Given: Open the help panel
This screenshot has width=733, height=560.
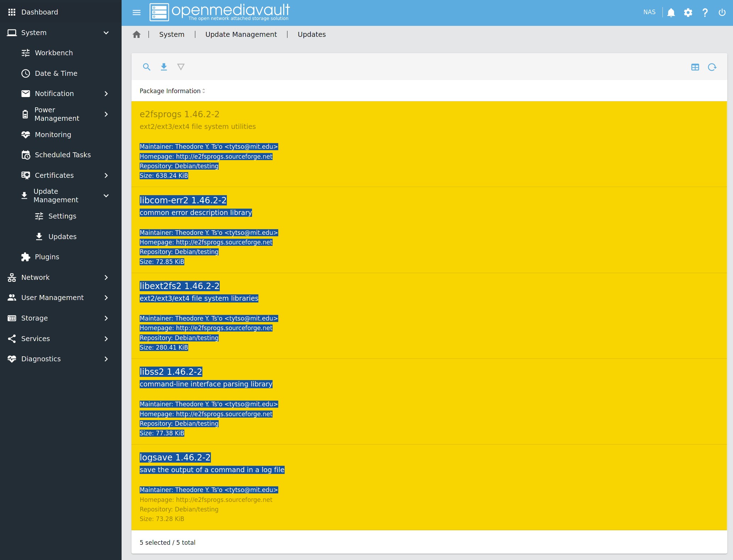Looking at the screenshot, I should coord(705,12).
